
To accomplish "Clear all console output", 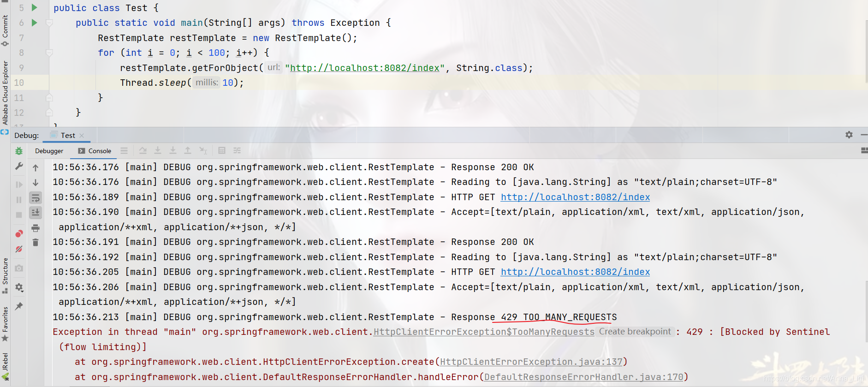I will pos(36,243).
